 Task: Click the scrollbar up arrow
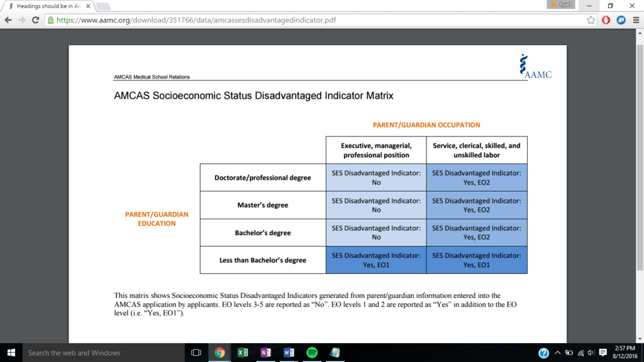coord(640,33)
